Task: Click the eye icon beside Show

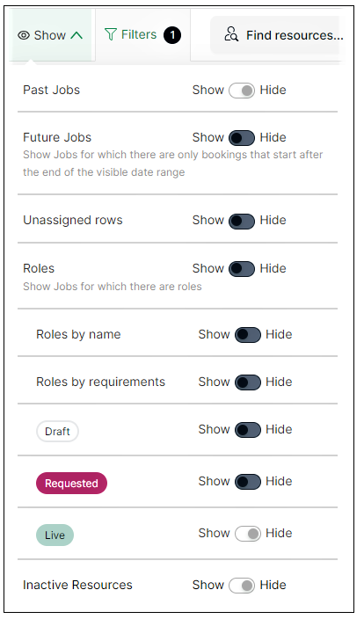Action: (24, 35)
